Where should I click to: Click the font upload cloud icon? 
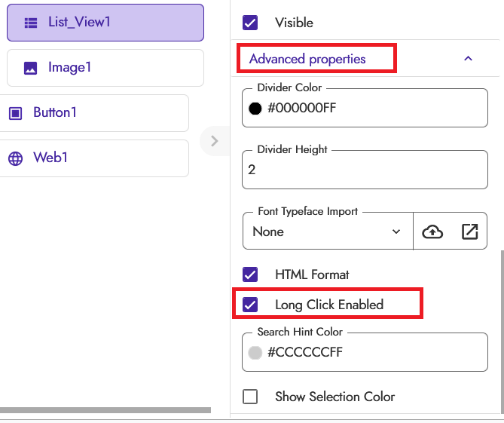click(x=432, y=231)
